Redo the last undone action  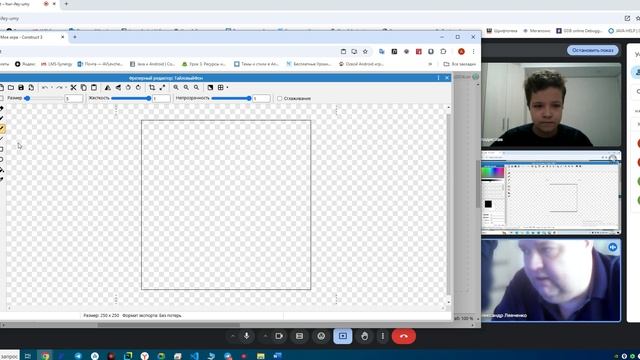click(59, 87)
